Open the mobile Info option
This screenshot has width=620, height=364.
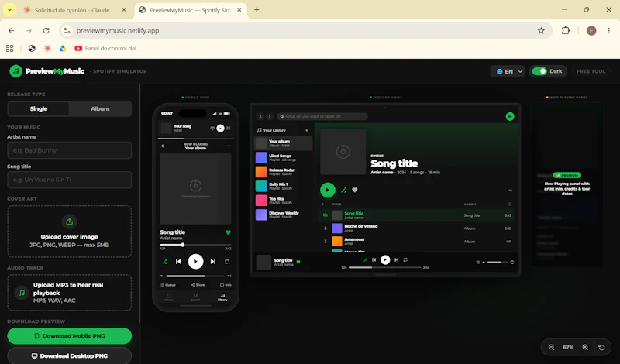coord(226,285)
